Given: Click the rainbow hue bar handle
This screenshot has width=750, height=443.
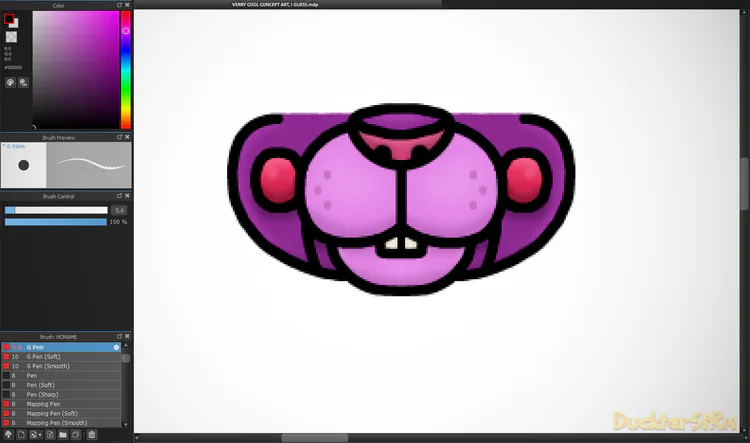Looking at the screenshot, I should coord(126,31).
